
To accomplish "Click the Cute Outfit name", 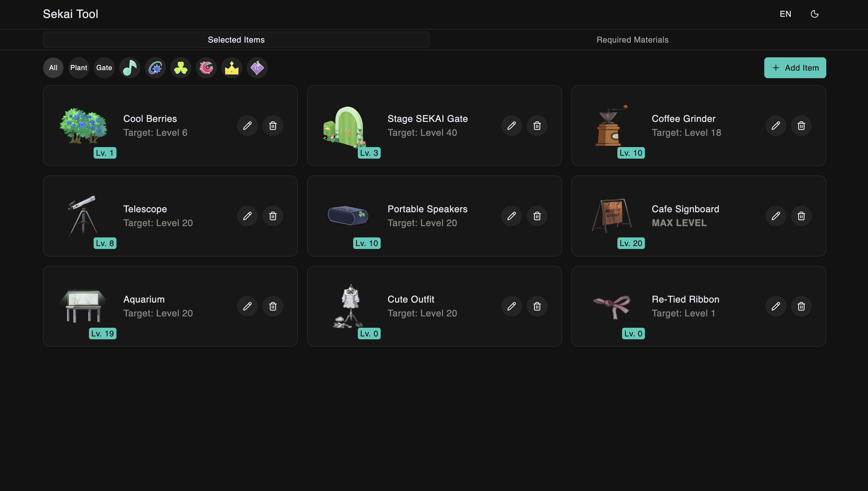I will click(x=411, y=299).
